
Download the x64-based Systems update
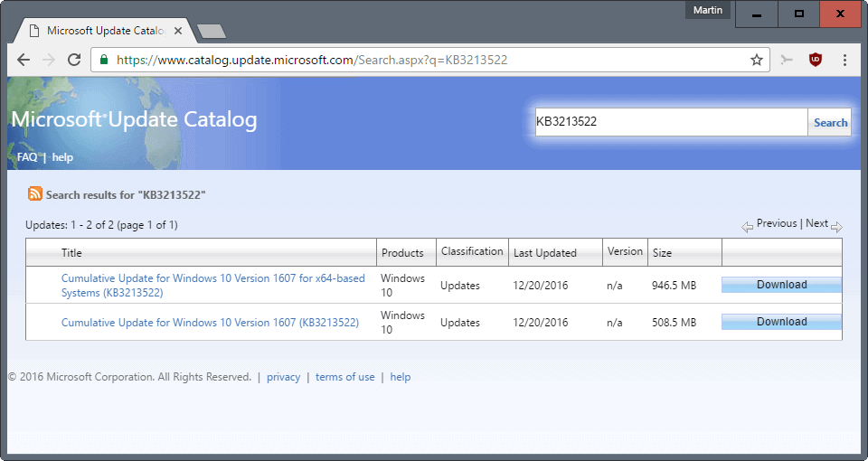click(781, 285)
